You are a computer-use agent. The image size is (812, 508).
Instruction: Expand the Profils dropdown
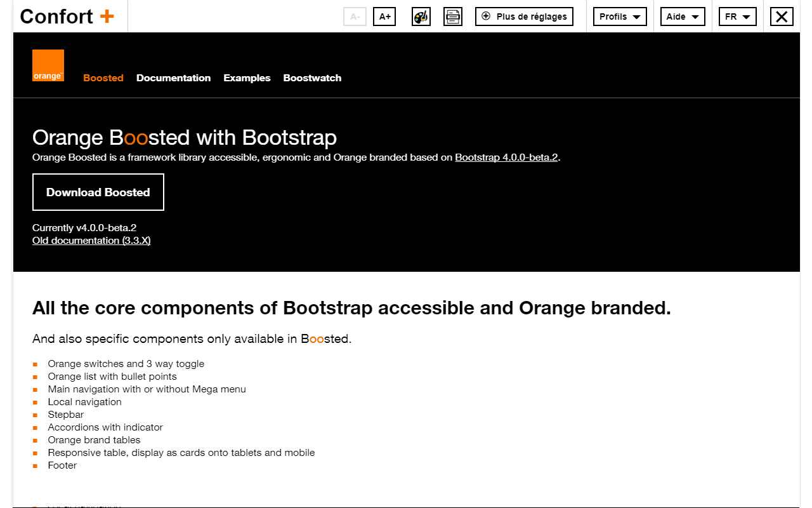(620, 17)
